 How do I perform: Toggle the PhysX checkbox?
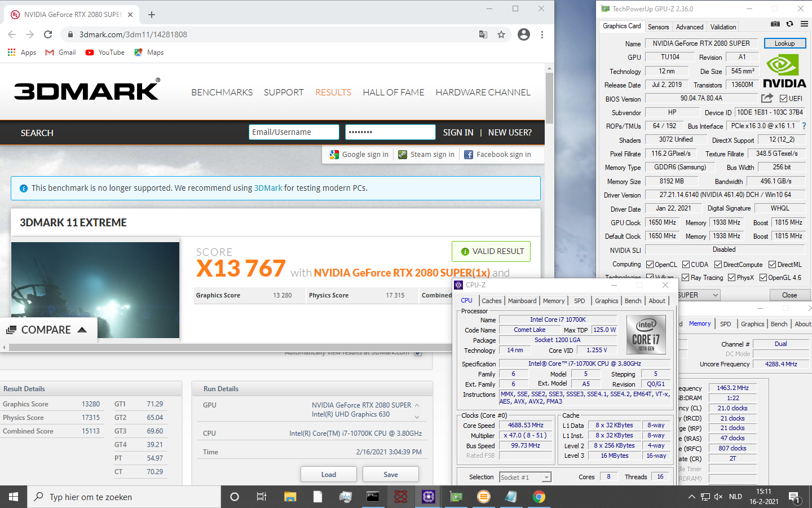731,277
